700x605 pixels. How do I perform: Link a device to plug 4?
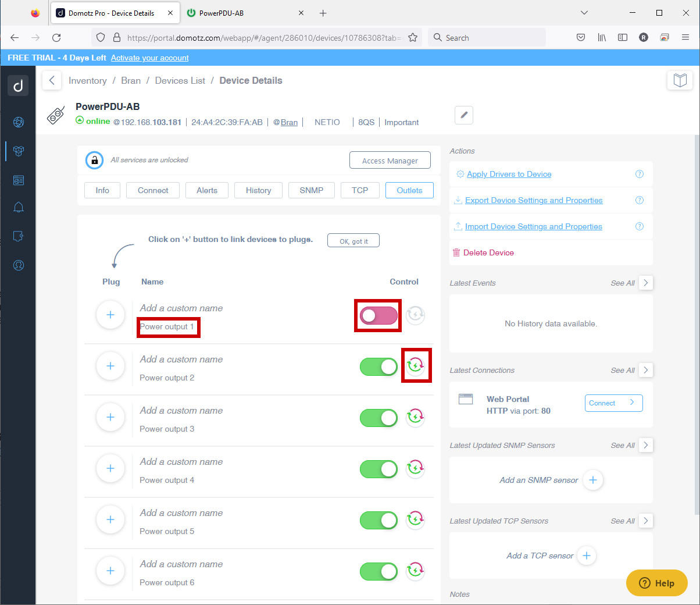110,468
